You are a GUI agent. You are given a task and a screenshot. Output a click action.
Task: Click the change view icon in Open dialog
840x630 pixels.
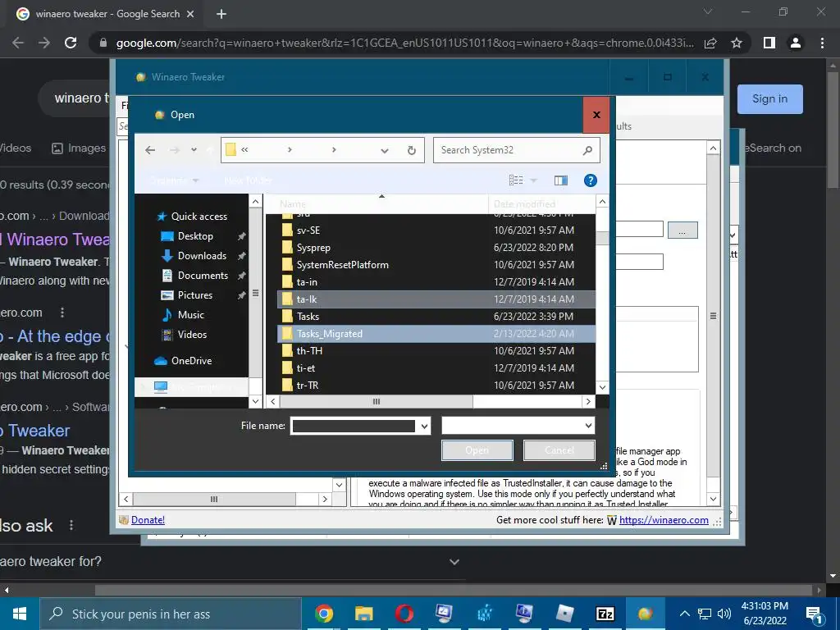click(x=516, y=180)
